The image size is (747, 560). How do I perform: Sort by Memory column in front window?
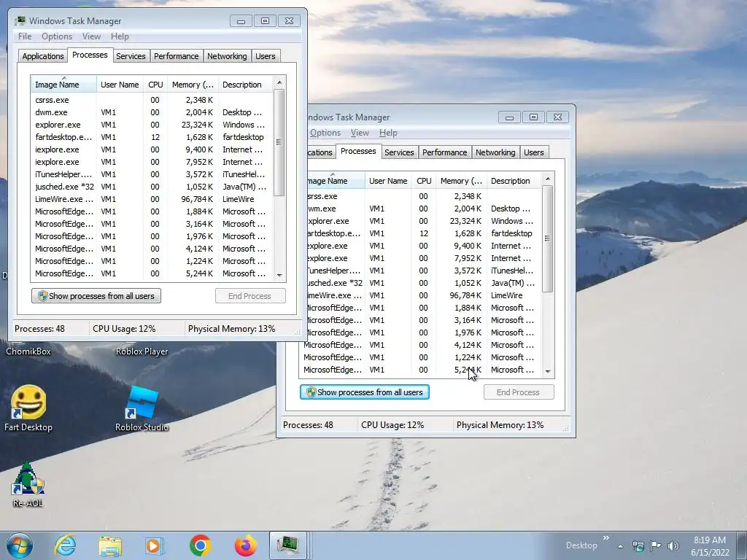point(461,181)
